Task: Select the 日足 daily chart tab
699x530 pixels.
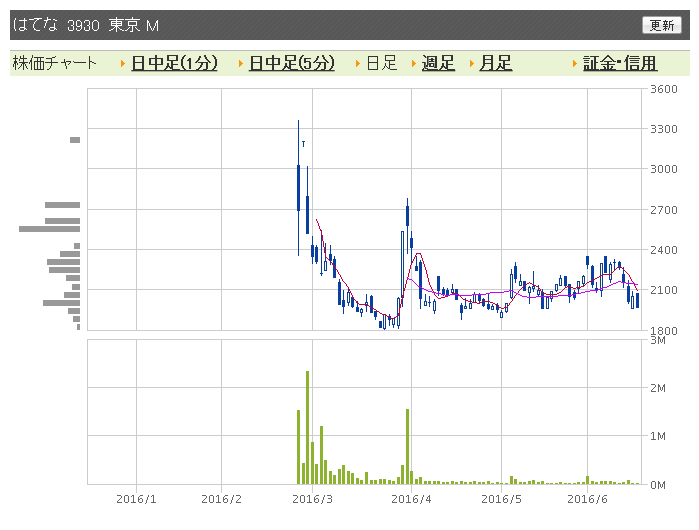Action: pos(382,63)
